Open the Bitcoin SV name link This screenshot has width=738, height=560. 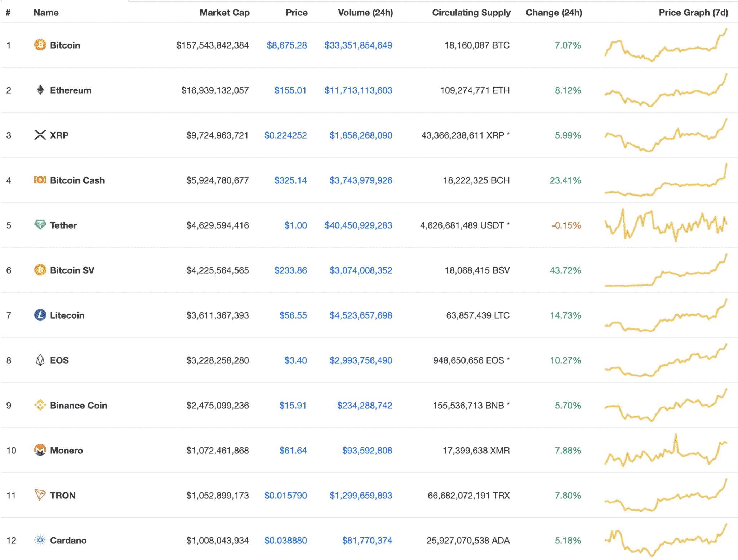(x=72, y=270)
